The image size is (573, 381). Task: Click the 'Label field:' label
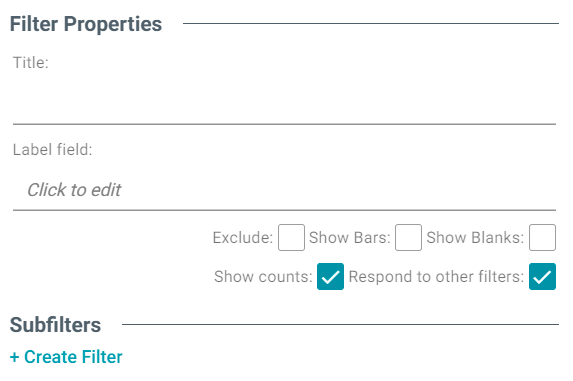pos(53,150)
